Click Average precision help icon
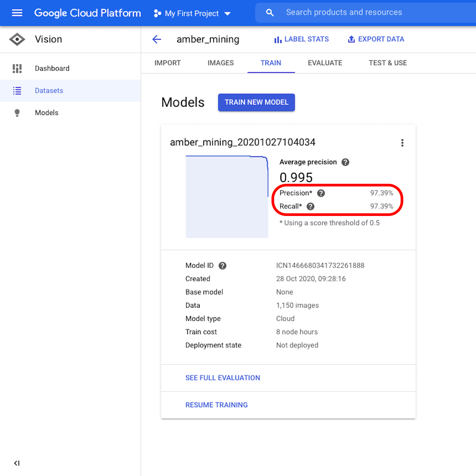The width and height of the screenshot is (476, 476). pyautogui.click(x=345, y=162)
